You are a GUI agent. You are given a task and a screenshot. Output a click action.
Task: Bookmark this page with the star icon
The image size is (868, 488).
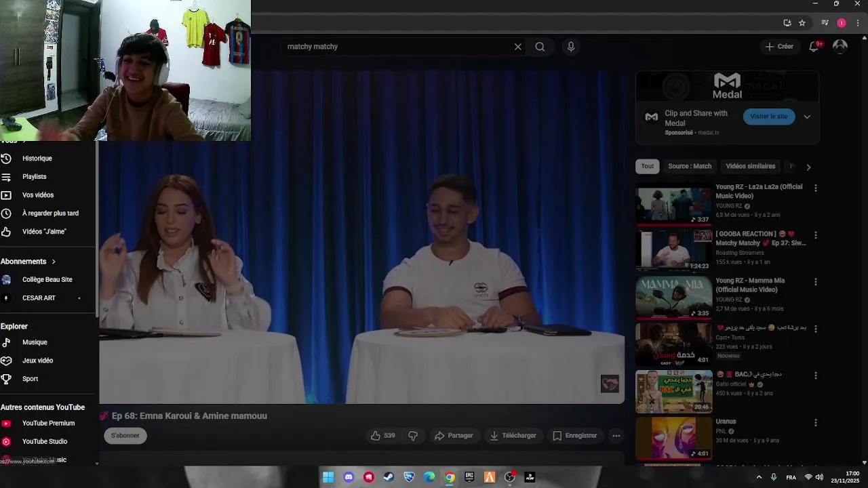[x=802, y=23]
